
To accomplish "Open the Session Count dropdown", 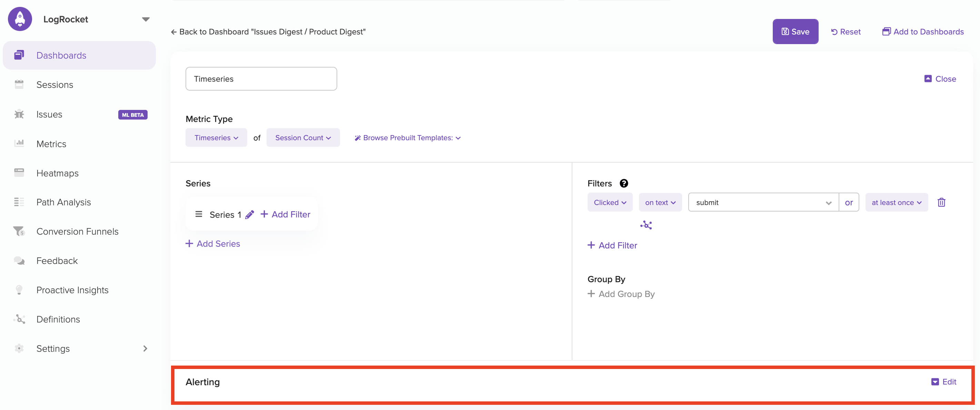I will (x=303, y=138).
